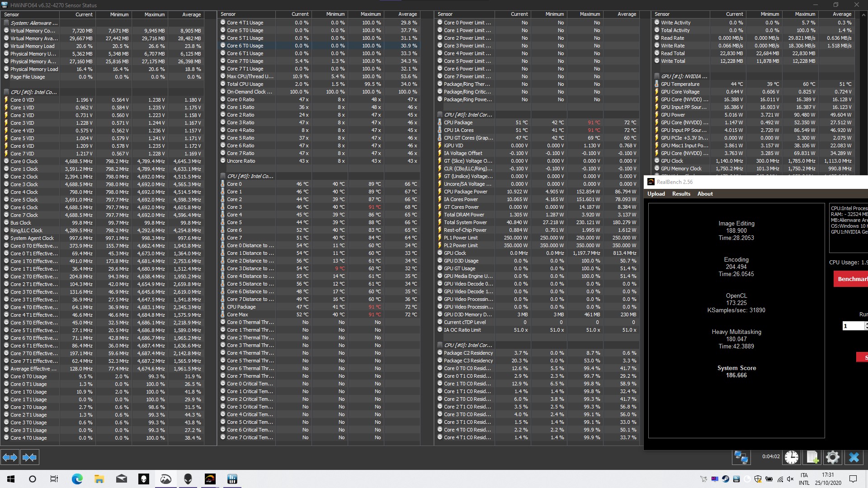Open HWiNFO icon in the taskbar
Image resolution: width=868 pixels, height=488 pixels.
click(232, 479)
